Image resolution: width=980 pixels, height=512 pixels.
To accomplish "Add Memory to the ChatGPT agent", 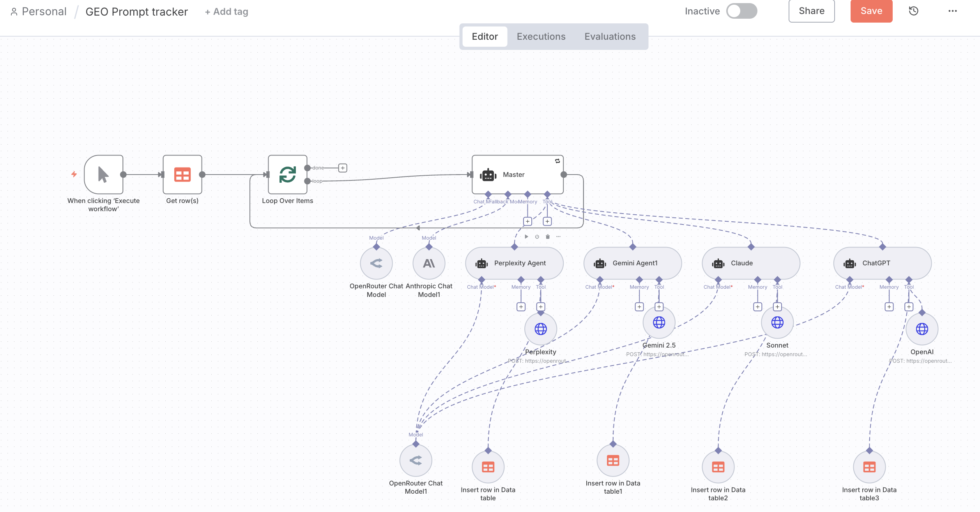I will (x=889, y=307).
